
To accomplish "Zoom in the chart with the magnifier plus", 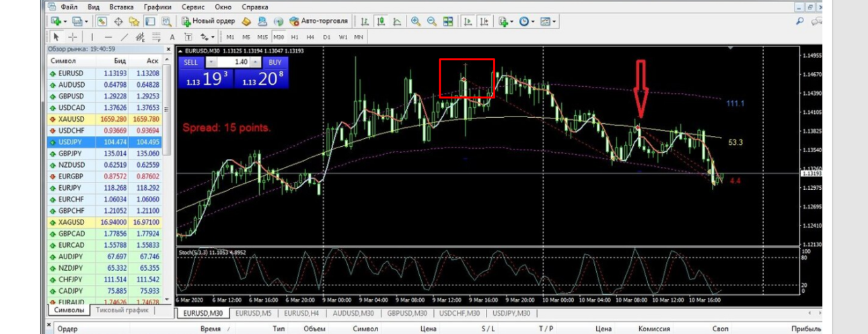I will point(416,22).
